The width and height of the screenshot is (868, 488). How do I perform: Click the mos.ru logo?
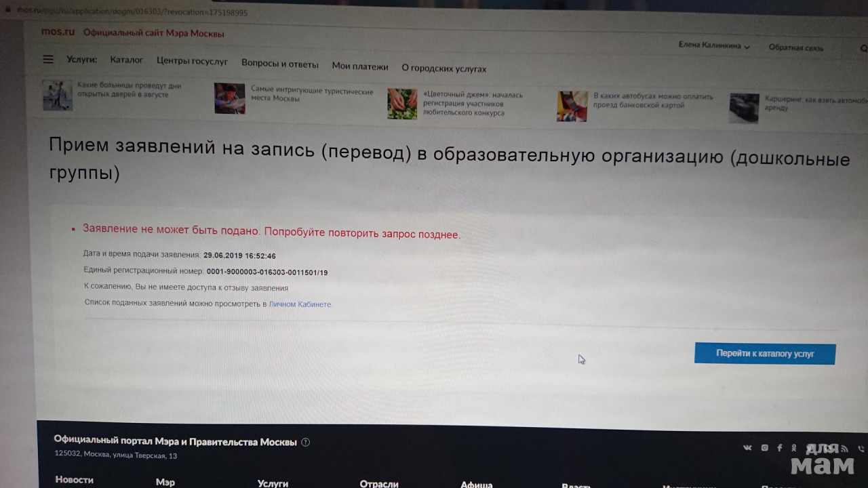coord(58,32)
